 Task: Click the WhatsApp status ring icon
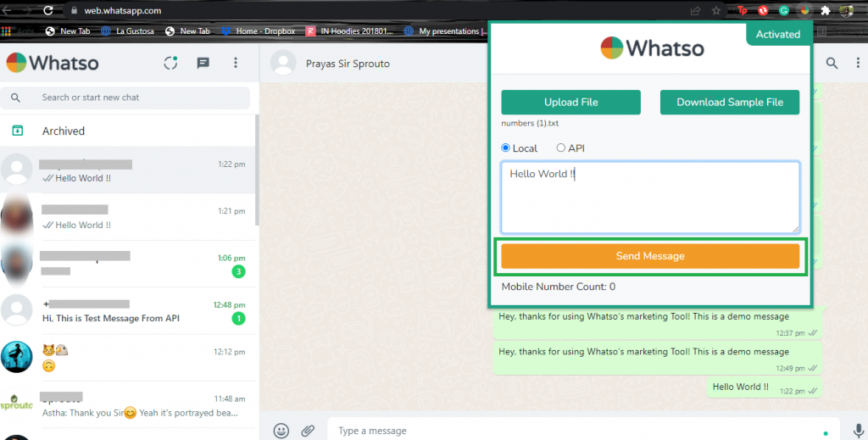170,63
